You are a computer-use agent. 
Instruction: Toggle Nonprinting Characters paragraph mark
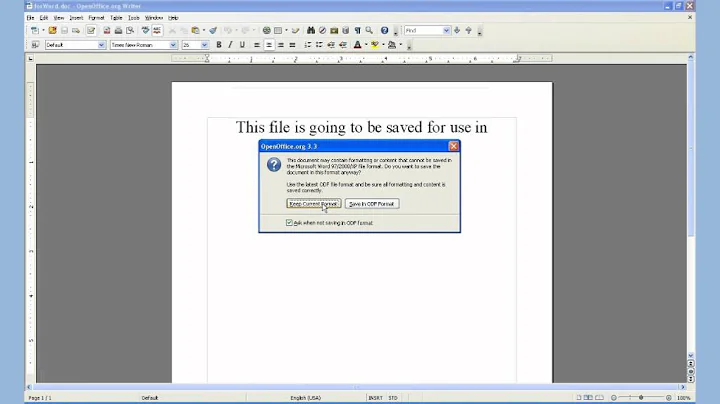point(357,30)
